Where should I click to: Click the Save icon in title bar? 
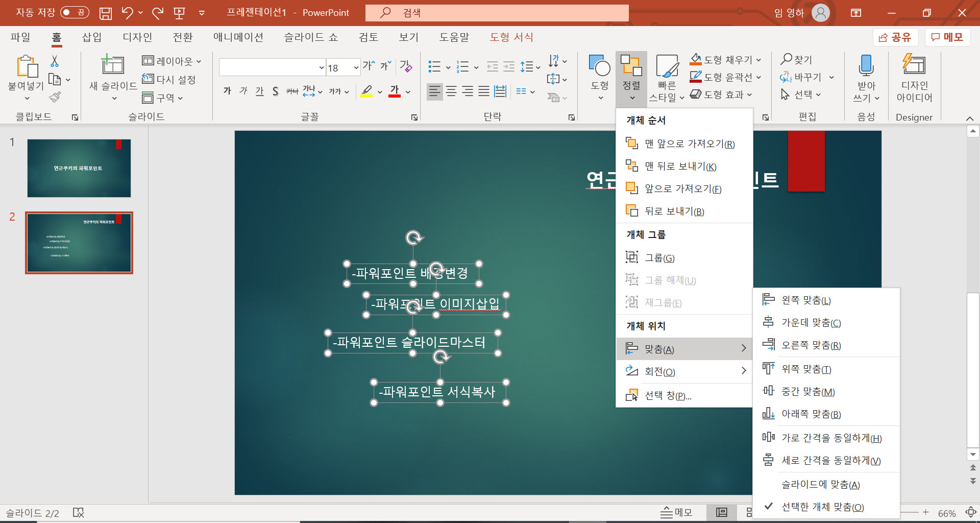click(x=105, y=13)
